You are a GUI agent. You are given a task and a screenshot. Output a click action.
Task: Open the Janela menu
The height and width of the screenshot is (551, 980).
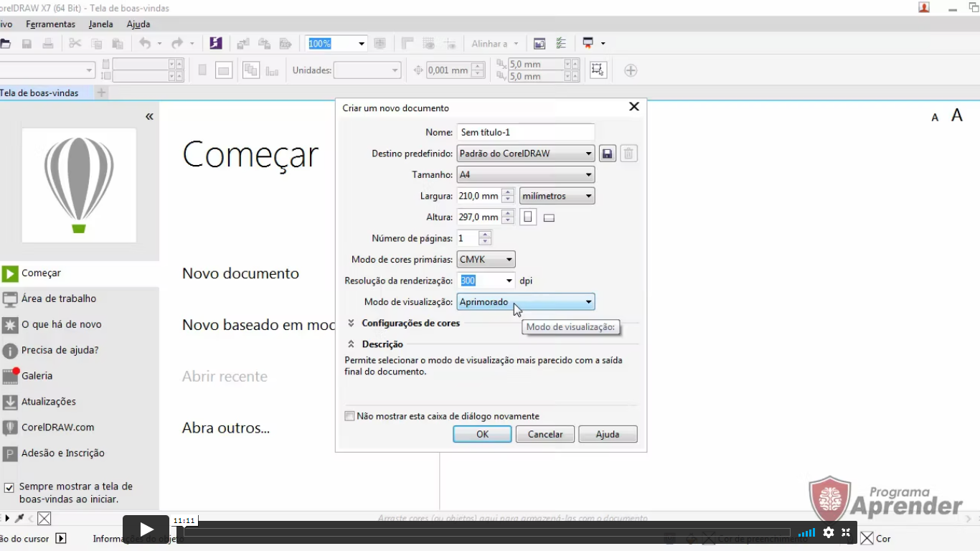(x=101, y=24)
